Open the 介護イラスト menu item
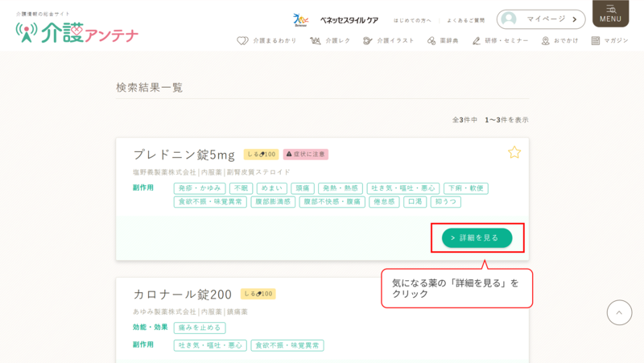Image resolution: width=644 pixels, height=363 pixels. pyautogui.click(x=389, y=41)
